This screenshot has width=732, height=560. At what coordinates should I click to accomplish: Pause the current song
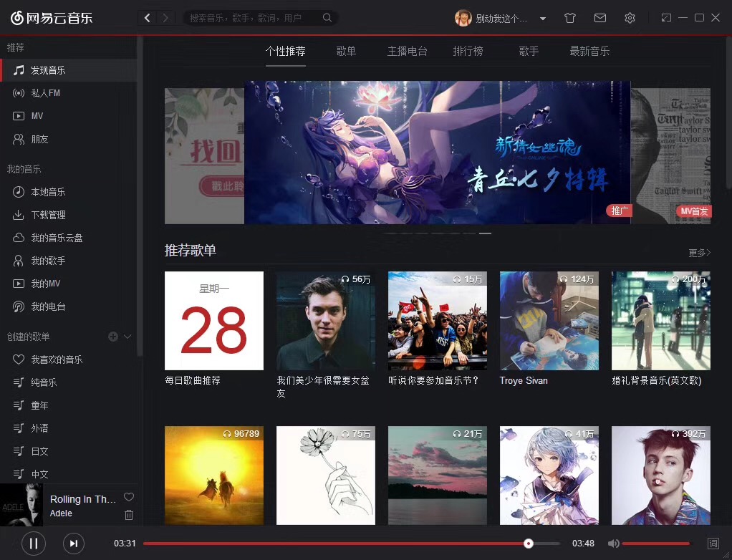point(33,544)
